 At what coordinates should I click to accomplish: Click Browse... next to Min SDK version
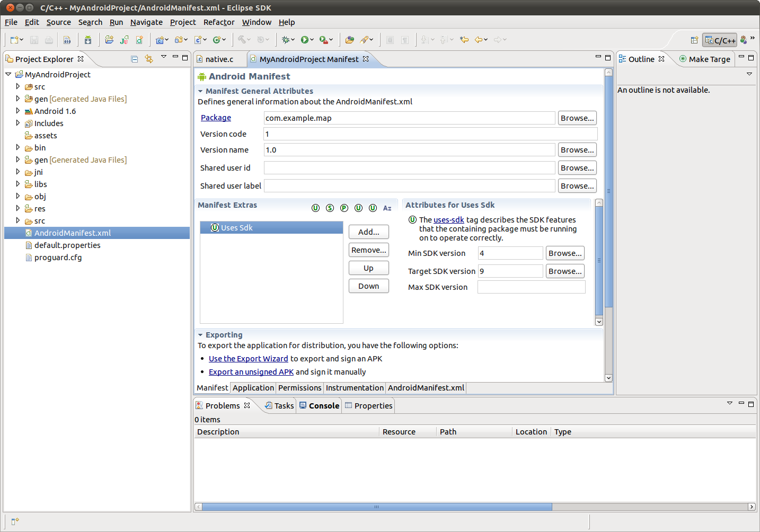tap(565, 253)
